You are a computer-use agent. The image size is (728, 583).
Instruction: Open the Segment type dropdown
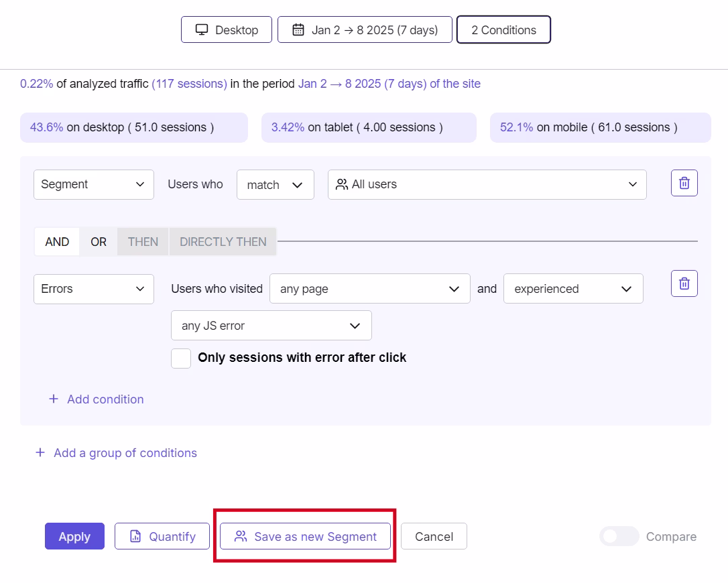(x=93, y=184)
